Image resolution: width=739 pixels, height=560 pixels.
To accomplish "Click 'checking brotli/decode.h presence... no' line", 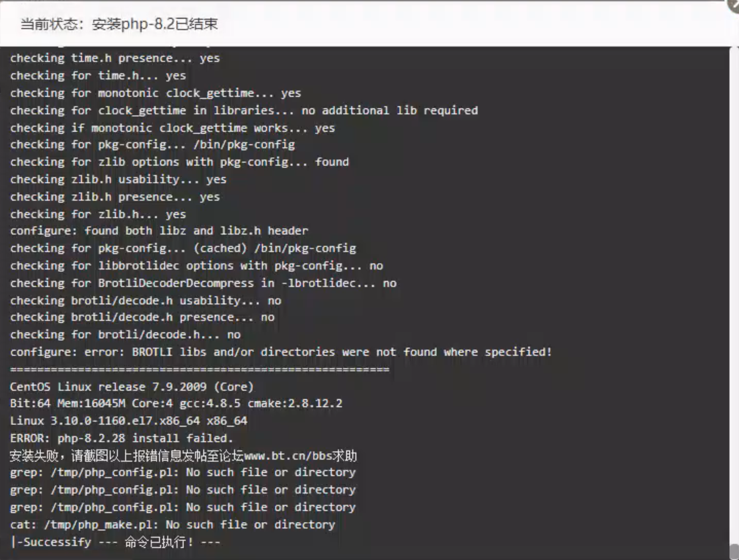I will 142,318.
